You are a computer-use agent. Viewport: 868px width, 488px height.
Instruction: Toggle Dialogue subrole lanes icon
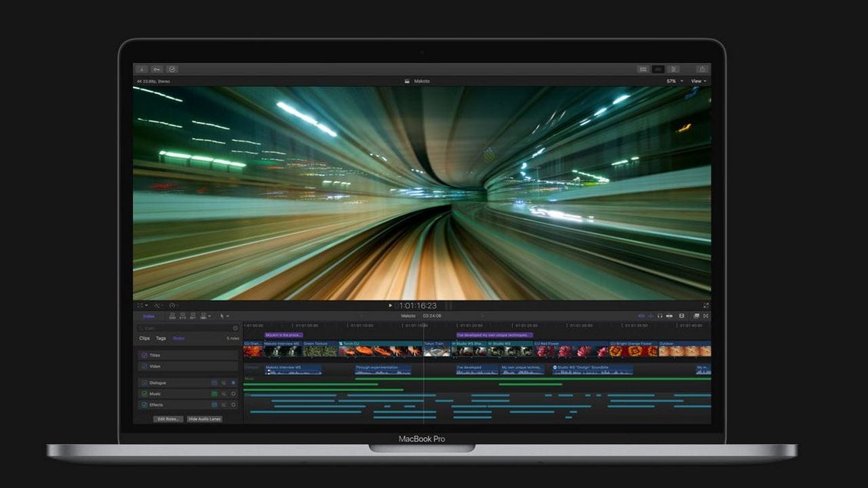[224, 383]
